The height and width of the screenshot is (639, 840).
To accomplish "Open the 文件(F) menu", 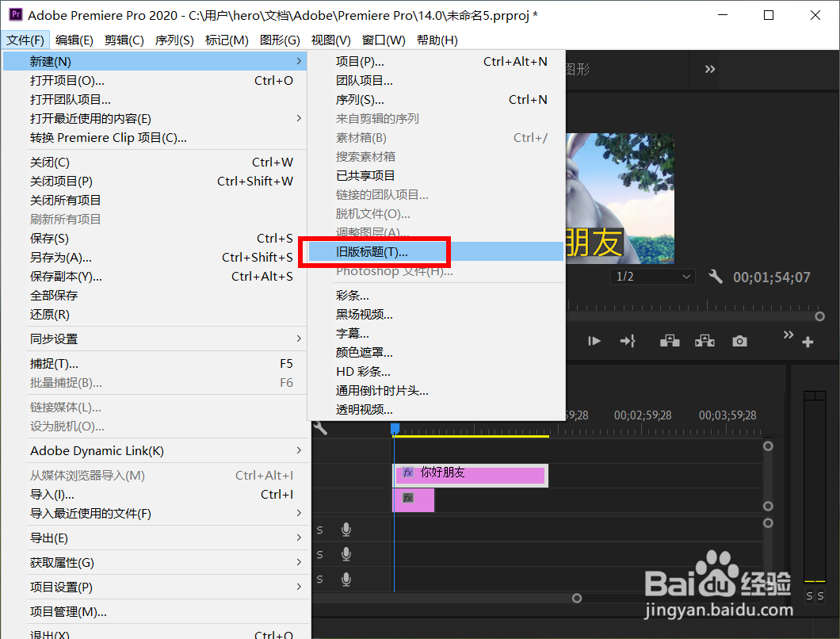I will tap(25, 40).
